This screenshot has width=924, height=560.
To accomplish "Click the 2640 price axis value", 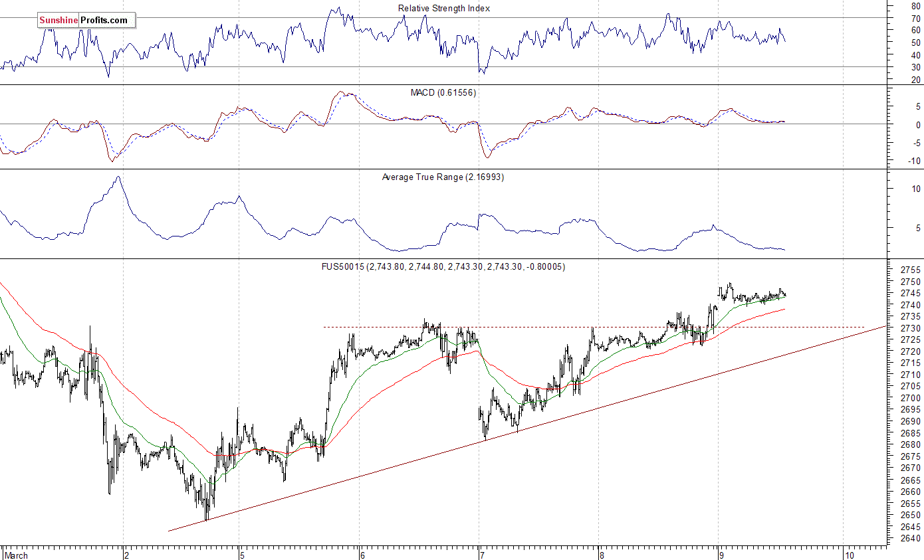I will tap(910, 539).
